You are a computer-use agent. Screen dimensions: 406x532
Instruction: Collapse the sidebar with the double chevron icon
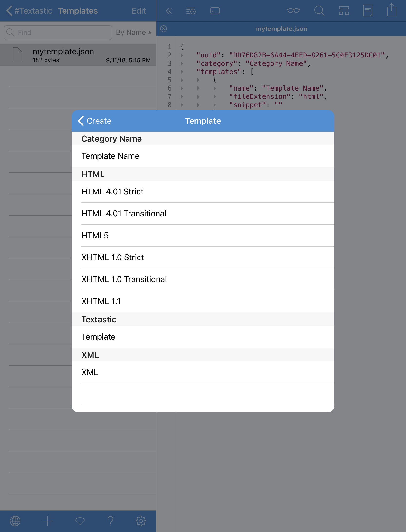coord(169,11)
